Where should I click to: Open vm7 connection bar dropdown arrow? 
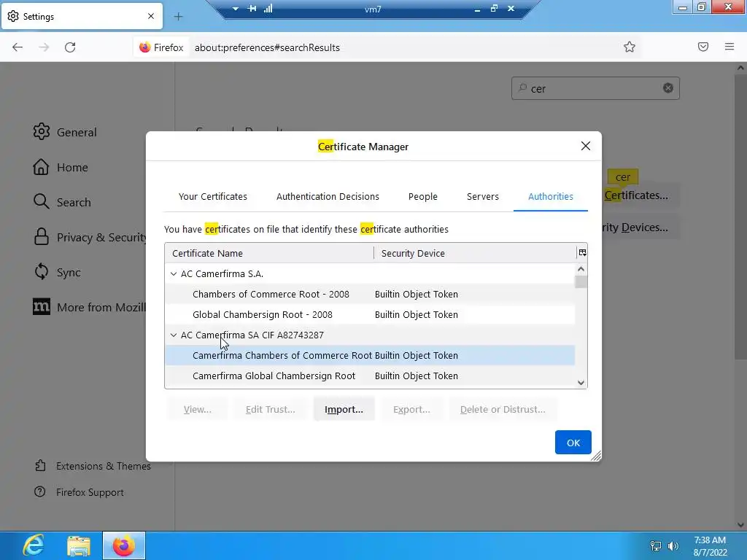point(236,9)
